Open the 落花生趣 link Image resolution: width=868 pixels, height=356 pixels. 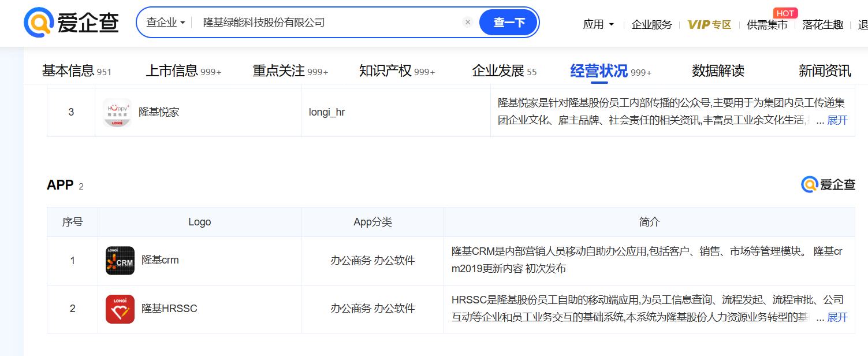tap(823, 24)
